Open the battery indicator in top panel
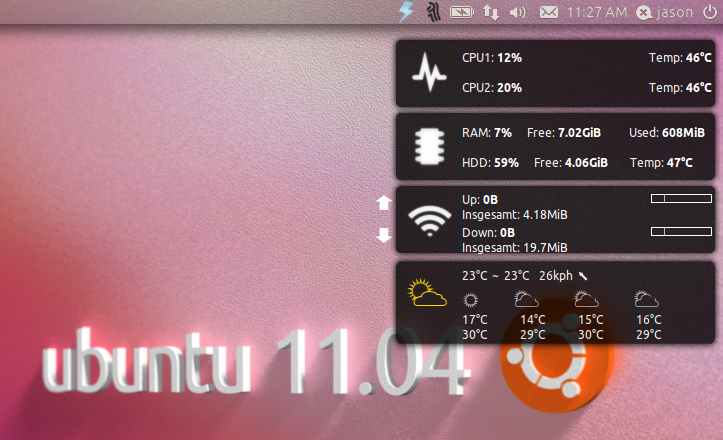The height and width of the screenshot is (440, 723). (462, 12)
